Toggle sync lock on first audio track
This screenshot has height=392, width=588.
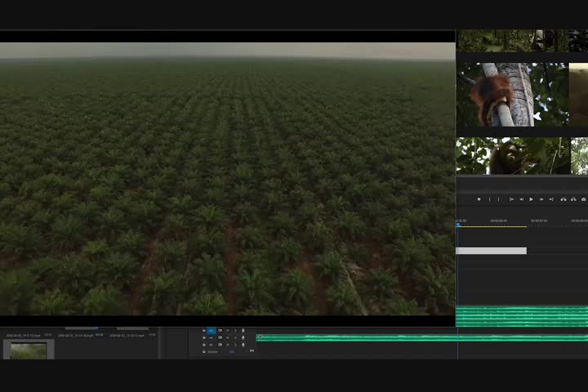(220, 331)
